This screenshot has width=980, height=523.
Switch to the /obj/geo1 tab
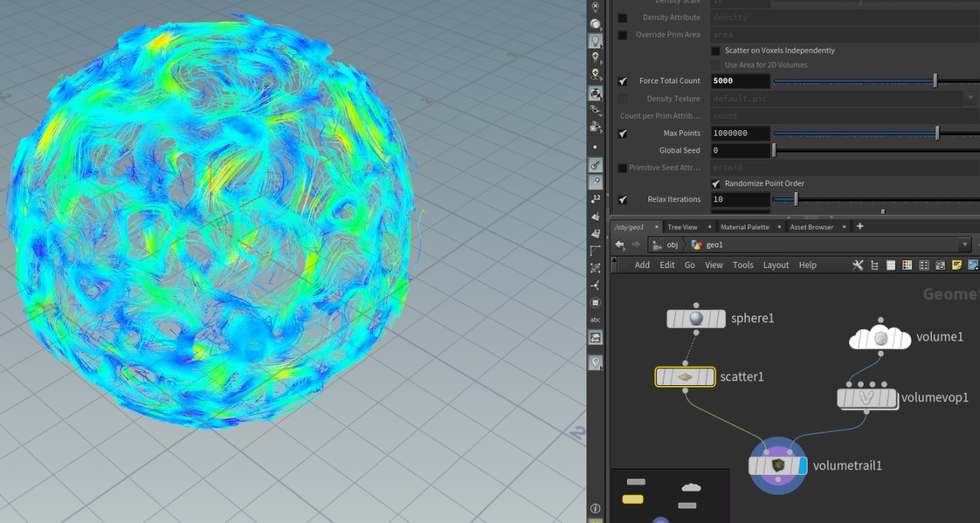click(x=629, y=227)
